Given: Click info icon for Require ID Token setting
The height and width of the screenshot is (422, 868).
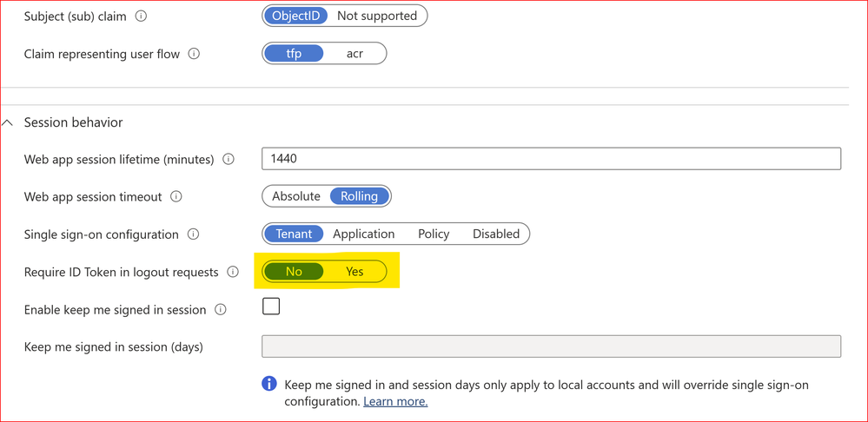Looking at the screenshot, I should click(x=233, y=272).
